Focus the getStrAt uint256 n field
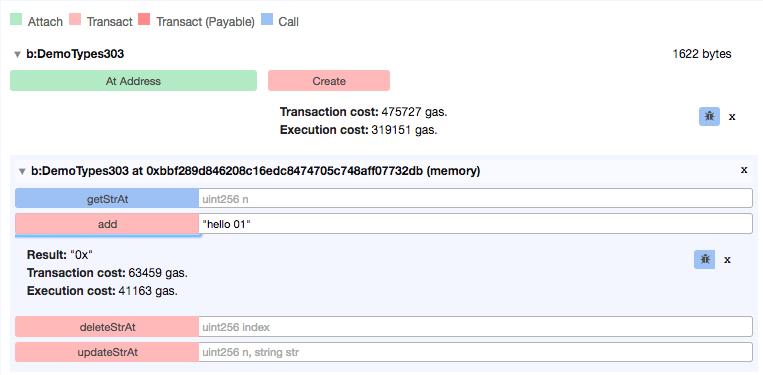Viewport: 763px width, 375px height. point(475,198)
